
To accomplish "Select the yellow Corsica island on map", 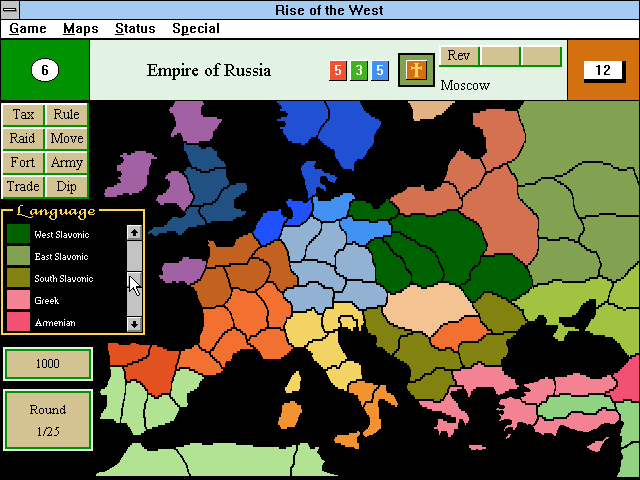I will pyautogui.click(x=293, y=383).
